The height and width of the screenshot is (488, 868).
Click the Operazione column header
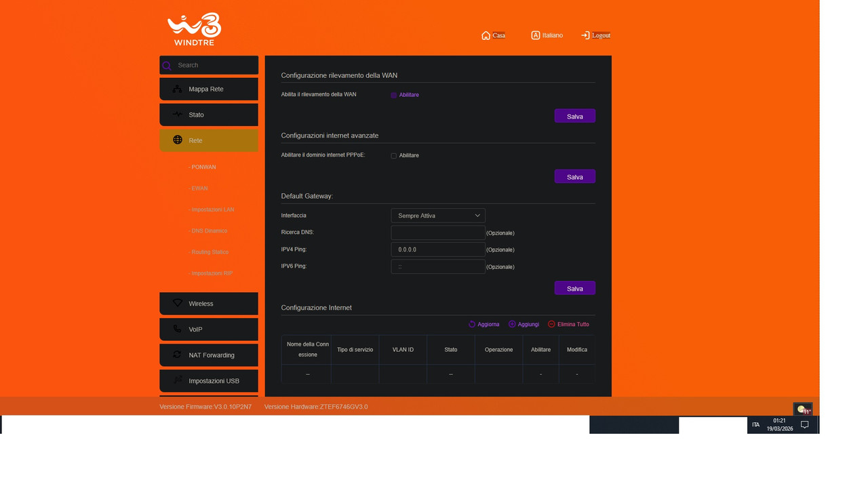click(x=498, y=350)
